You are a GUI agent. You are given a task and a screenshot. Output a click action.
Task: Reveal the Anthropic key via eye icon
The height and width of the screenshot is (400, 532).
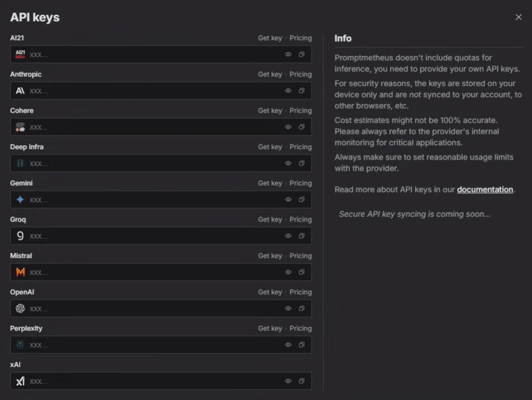click(x=288, y=90)
